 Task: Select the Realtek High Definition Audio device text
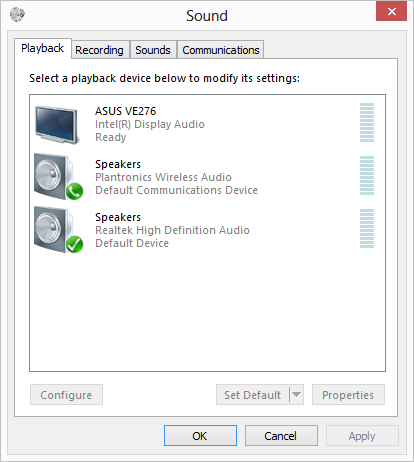(172, 230)
